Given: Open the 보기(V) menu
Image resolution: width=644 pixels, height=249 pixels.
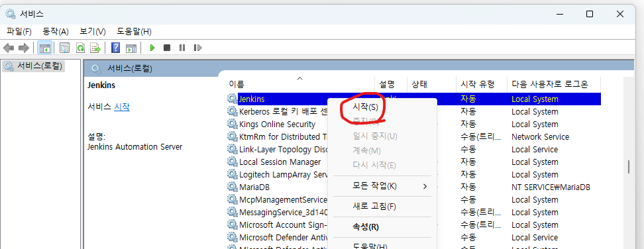Looking at the screenshot, I should (93, 31).
